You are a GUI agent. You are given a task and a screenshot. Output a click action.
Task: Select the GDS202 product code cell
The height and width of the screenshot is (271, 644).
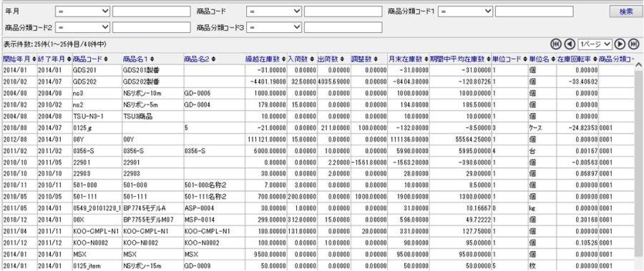[x=97, y=82]
